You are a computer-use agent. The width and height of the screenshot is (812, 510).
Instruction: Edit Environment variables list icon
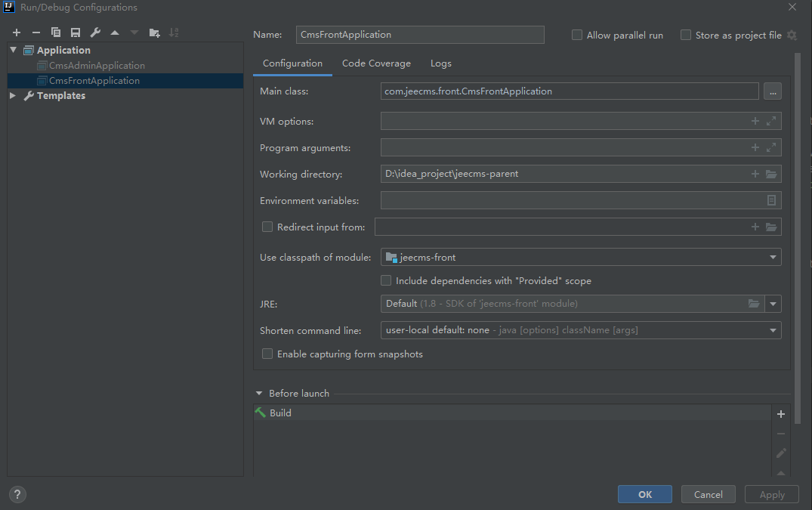(771, 201)
